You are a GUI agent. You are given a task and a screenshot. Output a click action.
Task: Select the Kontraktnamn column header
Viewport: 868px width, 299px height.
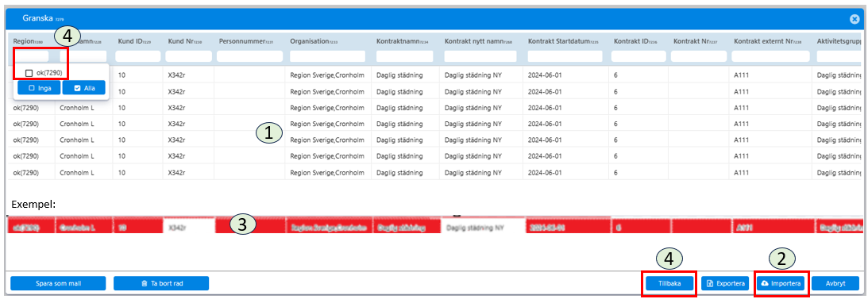(x=403, y=41)
